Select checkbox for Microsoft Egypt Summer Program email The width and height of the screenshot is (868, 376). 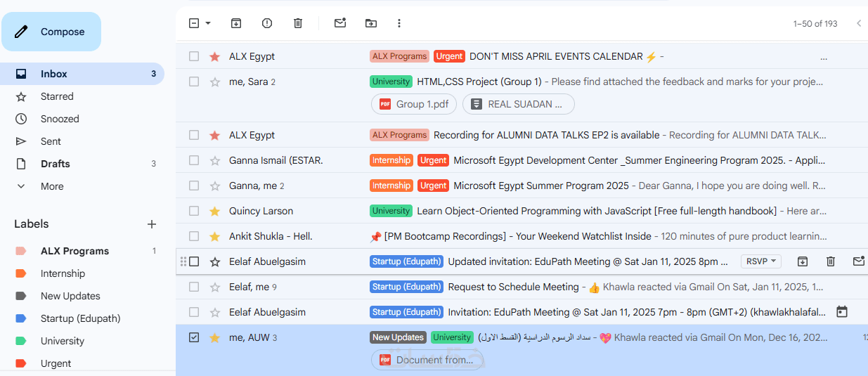[194, 186]
